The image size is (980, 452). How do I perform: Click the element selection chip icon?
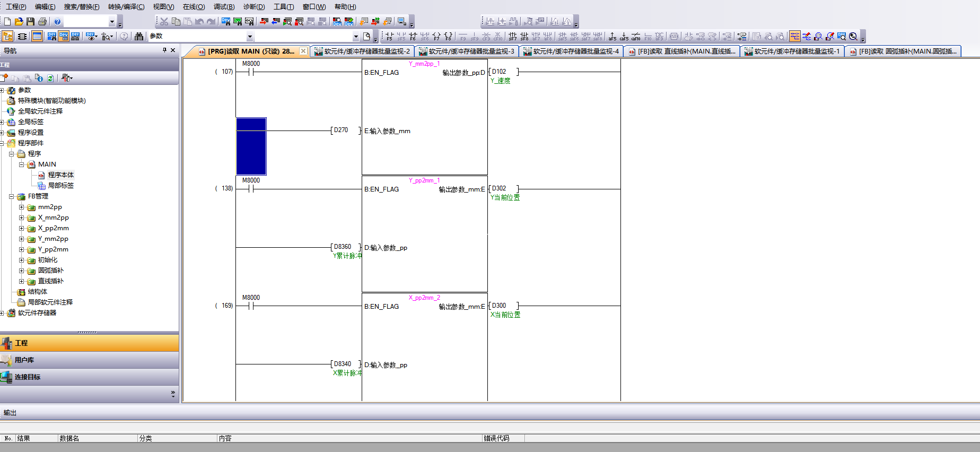22,36
